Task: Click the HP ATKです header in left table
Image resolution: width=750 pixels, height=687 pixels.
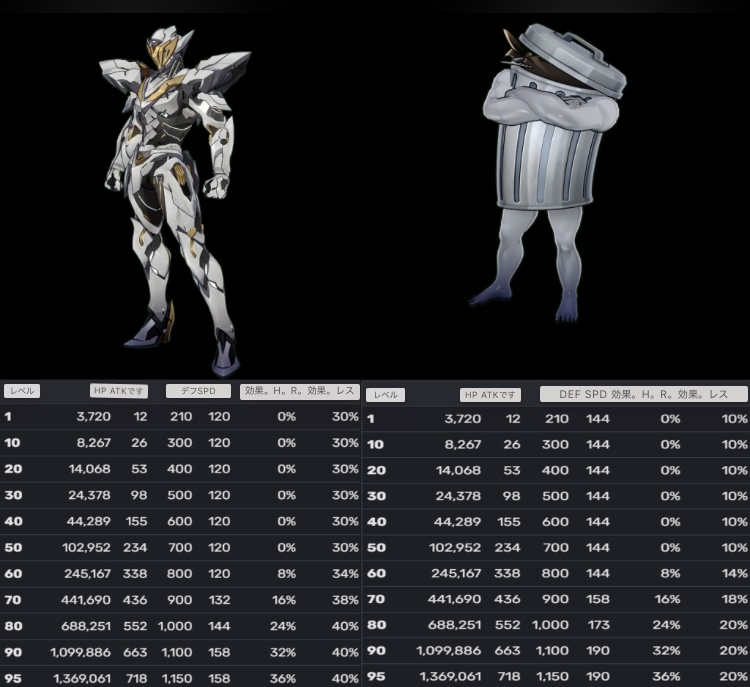Action: [x=119, y=392]
